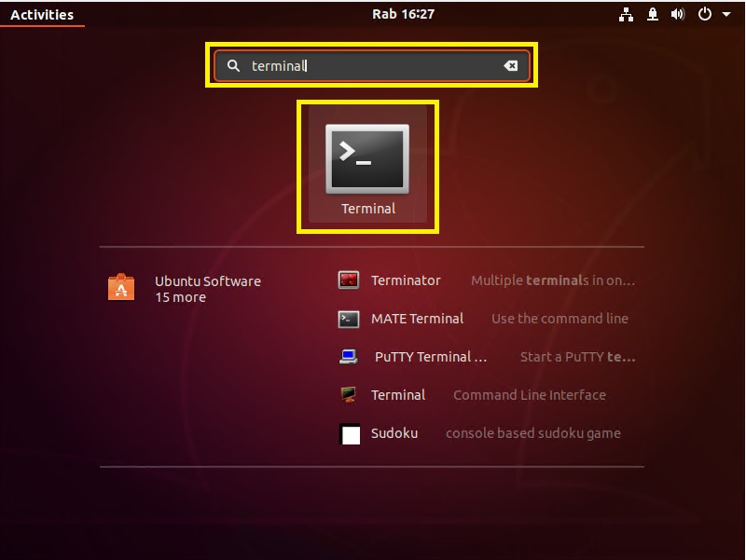
Task: Click the Activities button
Action: click(42, 14)
